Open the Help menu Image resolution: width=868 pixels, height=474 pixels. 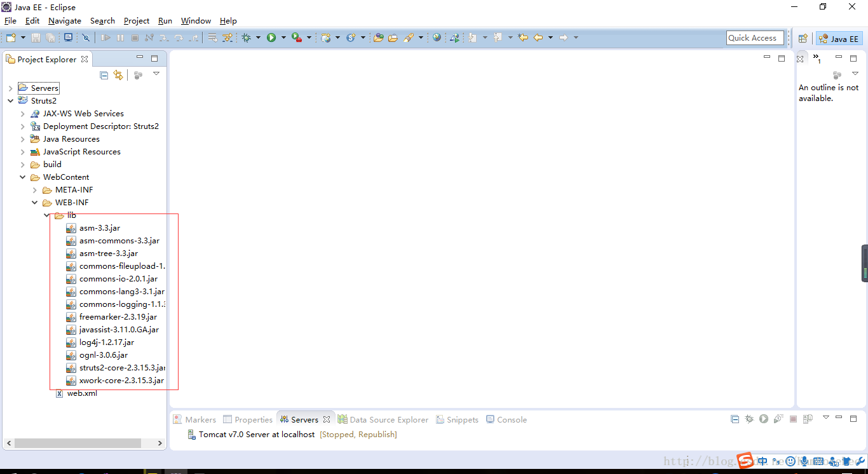228,21
